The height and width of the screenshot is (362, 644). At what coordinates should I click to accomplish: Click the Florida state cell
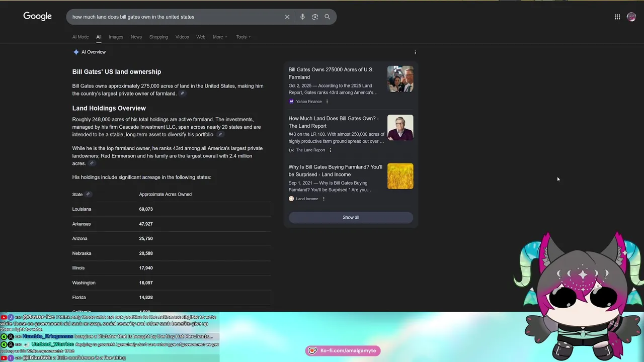pos(79,297)
